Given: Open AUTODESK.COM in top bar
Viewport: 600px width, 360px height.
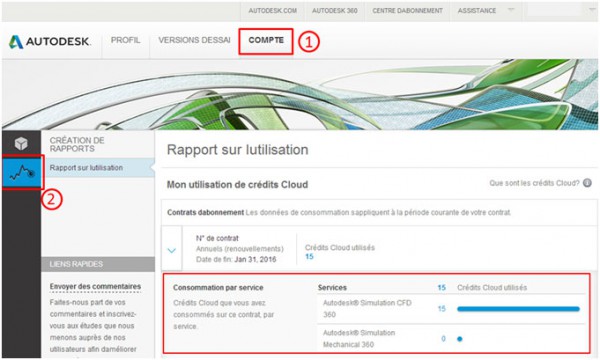Looking at the screenshot, I should (272, 11).
